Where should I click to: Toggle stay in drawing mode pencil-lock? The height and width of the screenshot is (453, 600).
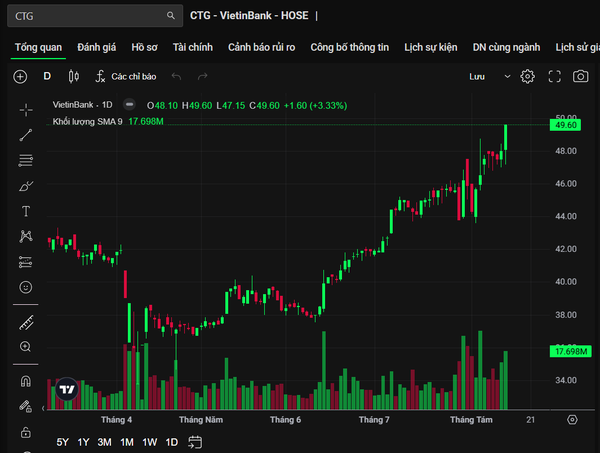(26, 406)
